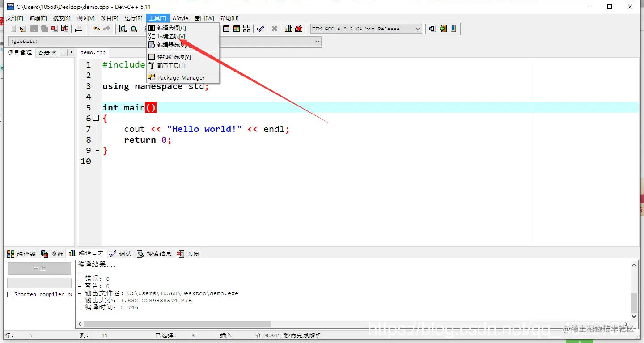Collapse the main function fold marker

pyautogui.click(x=95, y=118)
